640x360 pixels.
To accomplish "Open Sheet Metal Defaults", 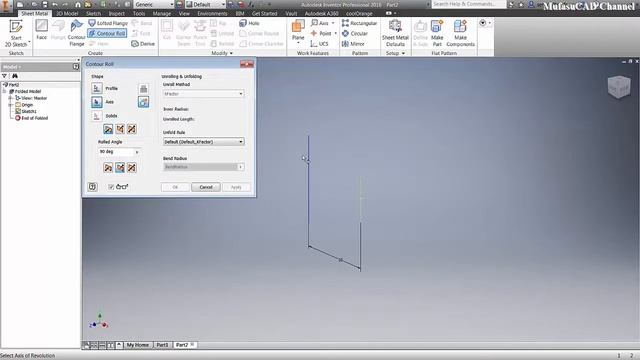I will point(395,33).
